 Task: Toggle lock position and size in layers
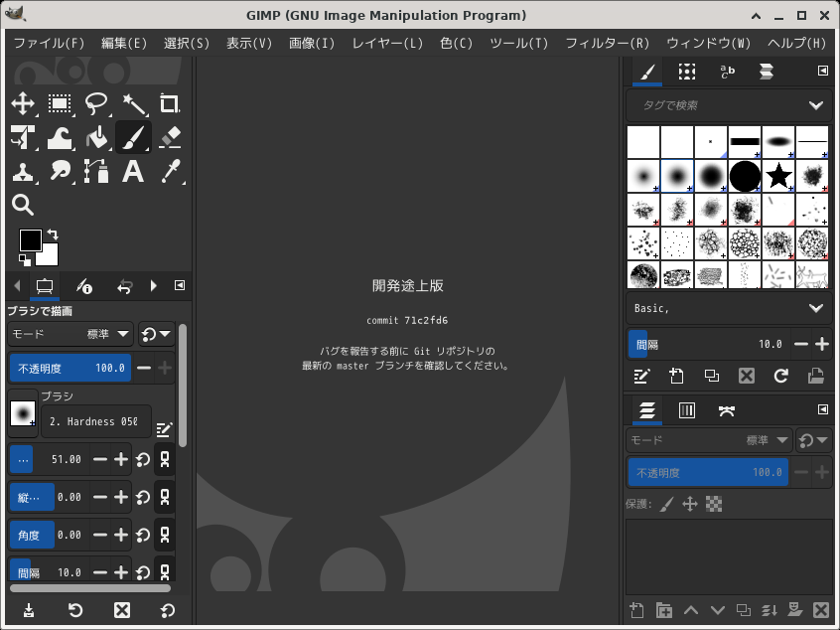690,505
